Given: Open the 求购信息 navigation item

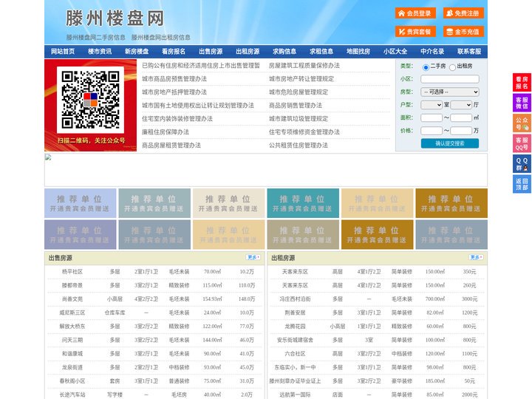Looking at the screenshot, I should 284,52.
